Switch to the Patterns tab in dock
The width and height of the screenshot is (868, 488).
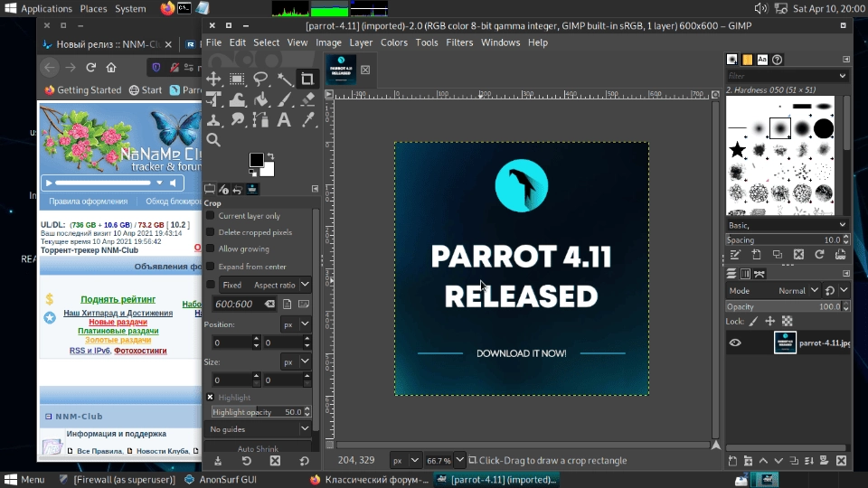point(748,60)
